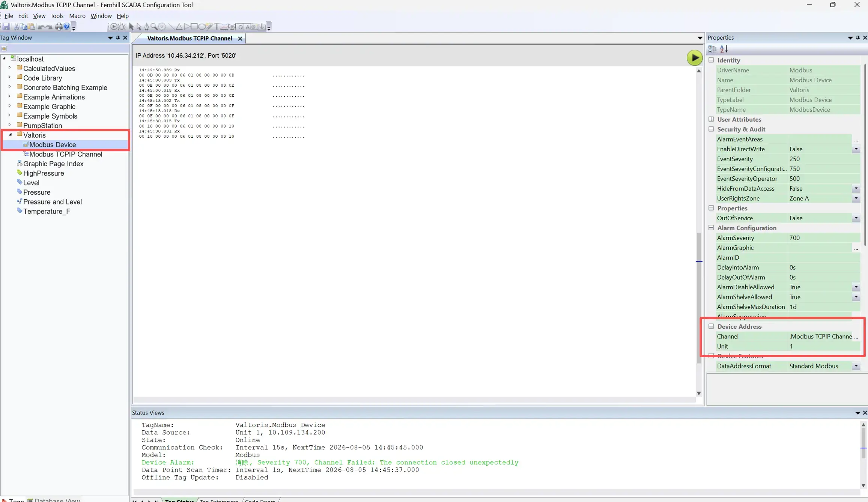The image size is (868, 502).
Task: Select the HighPressure tag
Action: tap(44, 173)
